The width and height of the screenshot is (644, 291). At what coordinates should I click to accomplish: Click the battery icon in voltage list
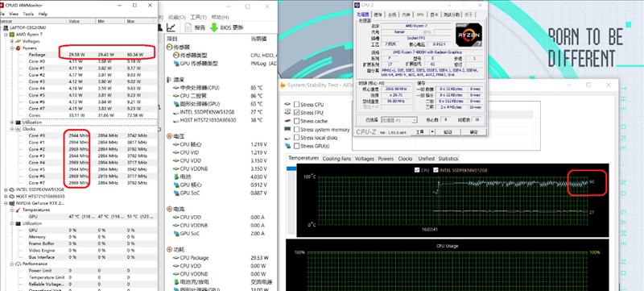click(176, 177)
